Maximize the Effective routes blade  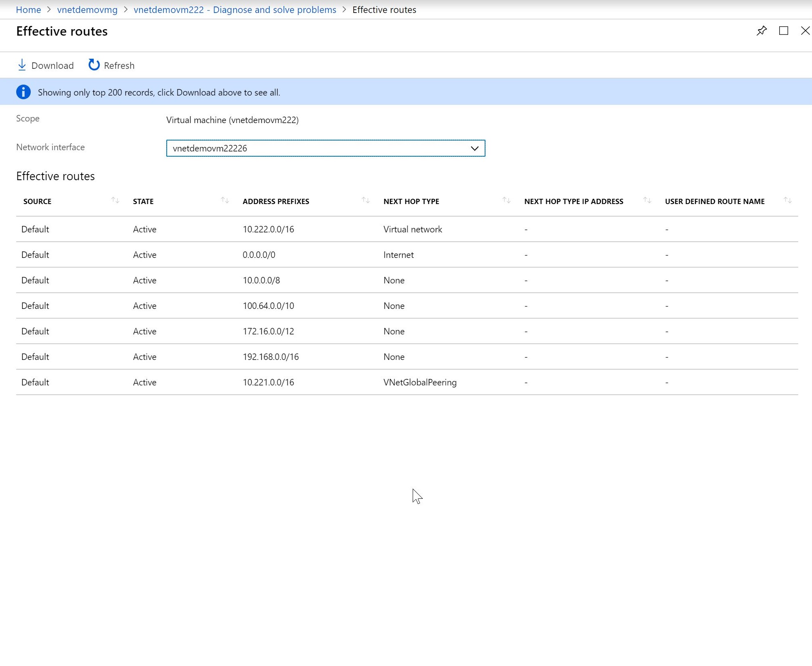(783, 31)
